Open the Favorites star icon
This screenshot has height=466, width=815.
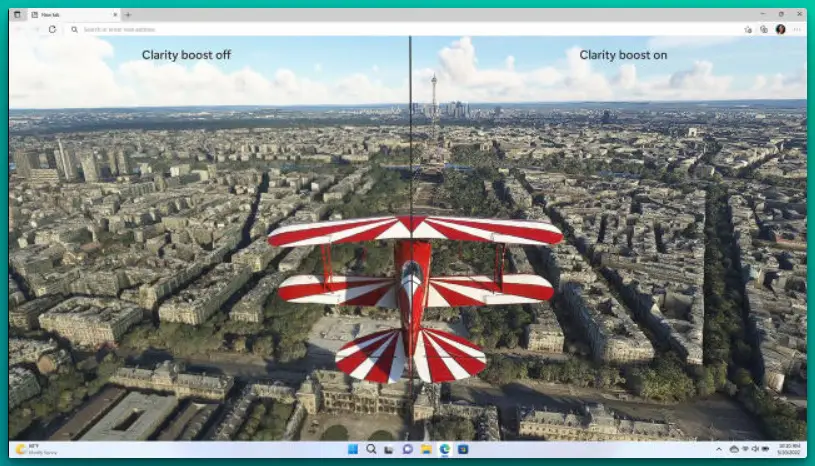pyautogui.click(x=748, y=30)
